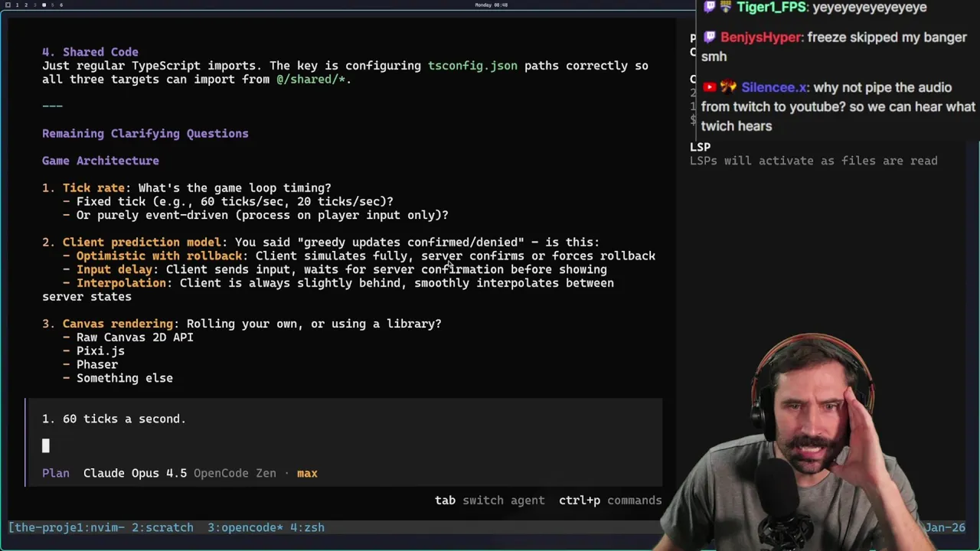
Task: Open Tiger1_FPS username in chat
Action: 772,7
